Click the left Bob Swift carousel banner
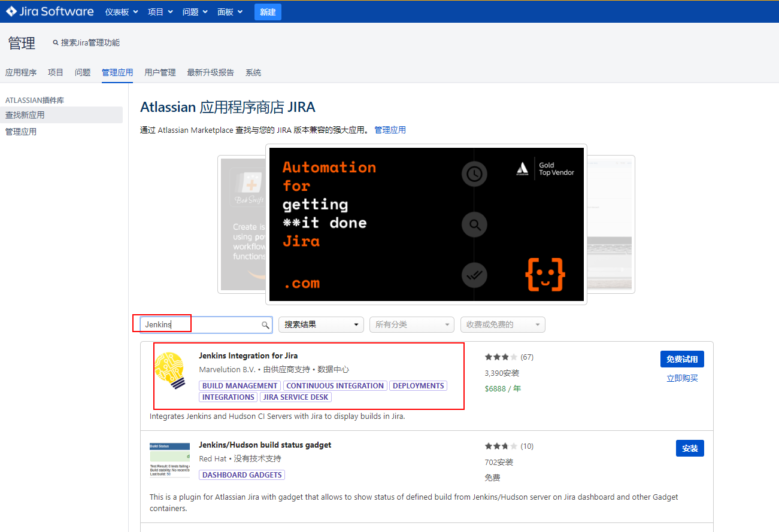 (243, 224)
